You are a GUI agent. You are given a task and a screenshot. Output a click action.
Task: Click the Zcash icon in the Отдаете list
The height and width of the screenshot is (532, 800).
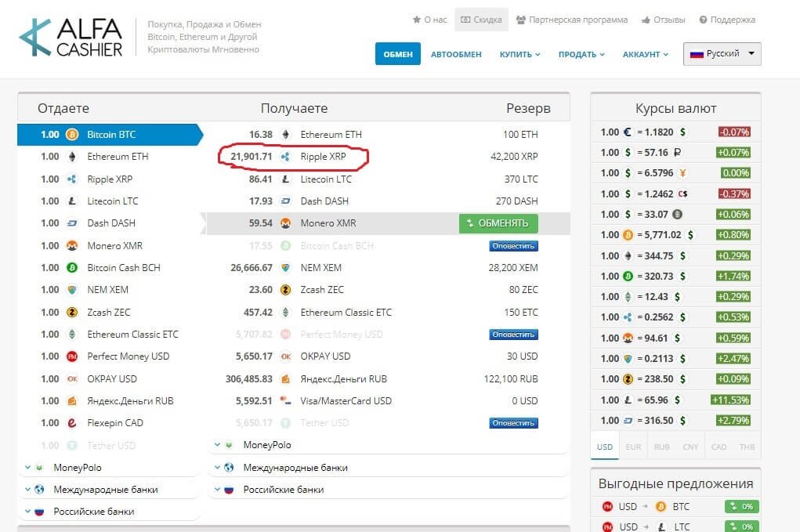pyautogui.click(x=72, y=312)
